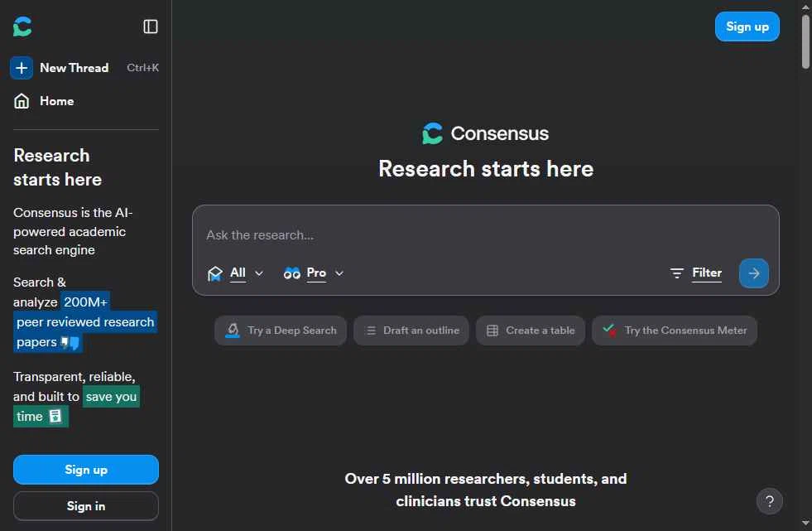Focus the Ask the research input field
The height and width of the screenshot is (531, 812).
click(x=485, y=235)
